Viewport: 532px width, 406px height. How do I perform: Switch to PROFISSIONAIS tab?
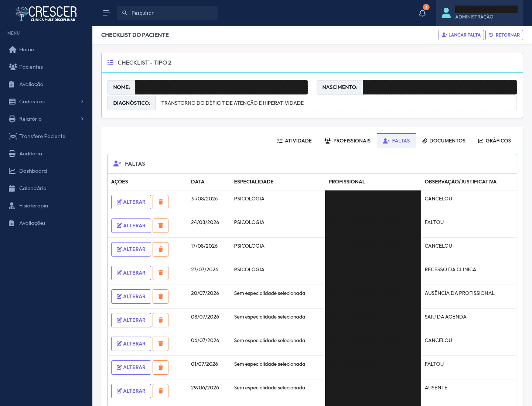click(347, 141)
